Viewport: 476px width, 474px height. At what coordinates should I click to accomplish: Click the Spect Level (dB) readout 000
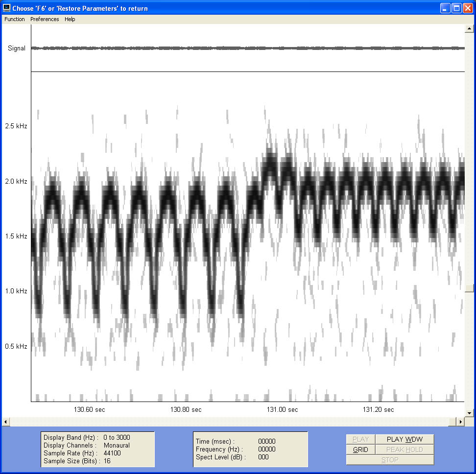(263, 457)
